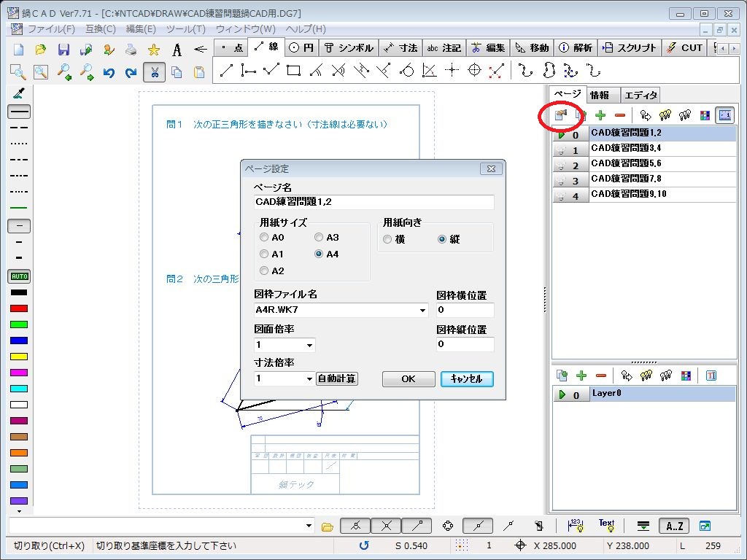The image size is (747, 560).
Task: Open the ツール(T) menu
Action: tap(186, 29)
